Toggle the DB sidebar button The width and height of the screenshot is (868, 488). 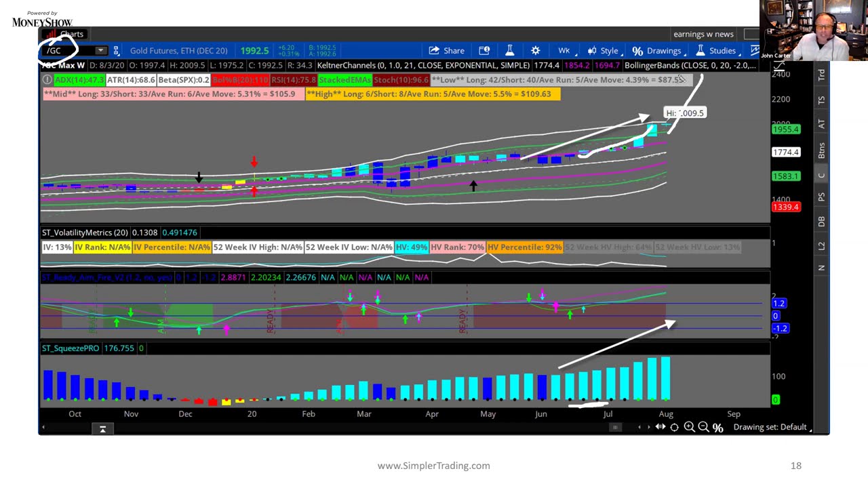tap(821, 222)
